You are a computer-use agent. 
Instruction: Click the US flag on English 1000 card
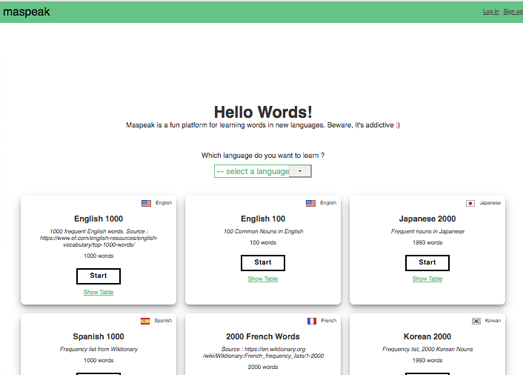[x=146, y=203]
